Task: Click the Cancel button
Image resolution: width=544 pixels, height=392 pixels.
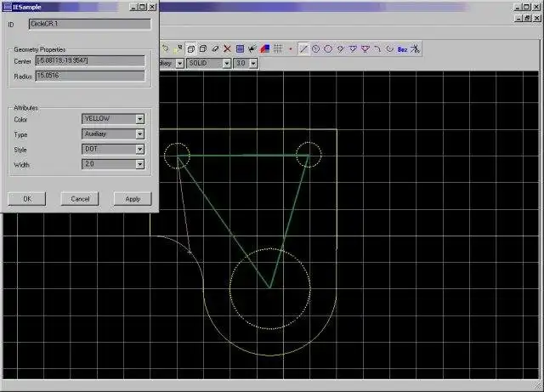Action: click(x=80, y=199)
